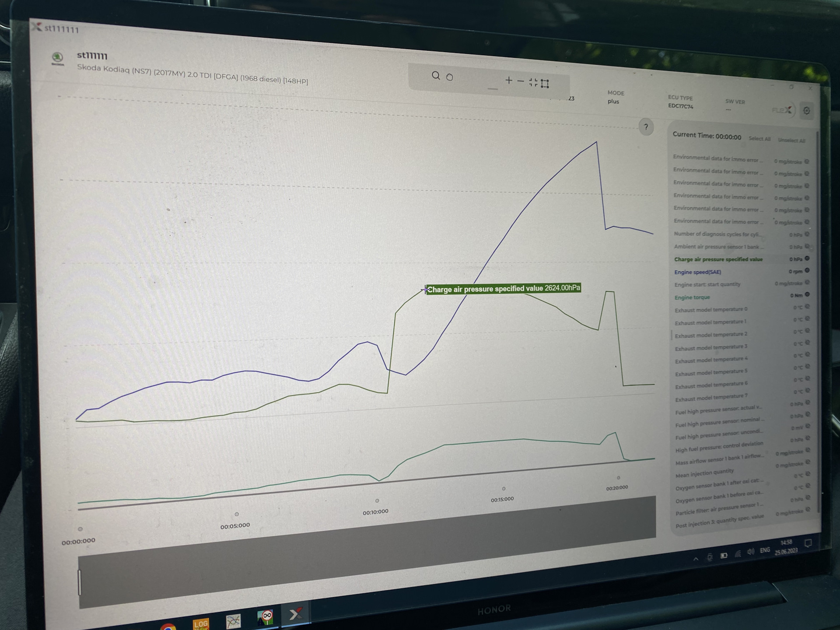Click Select All channels

(759, 139)
